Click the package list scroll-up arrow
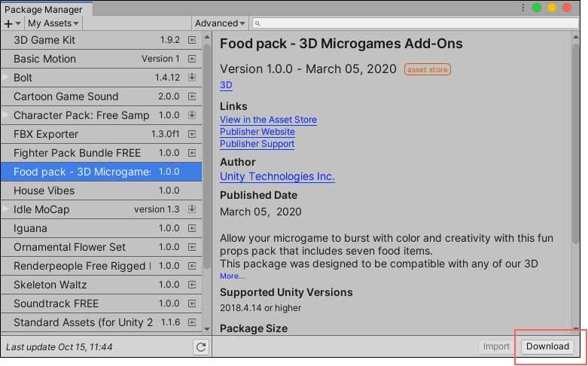The height and width of the screenshot is (366, 588). tap(207, 37)
